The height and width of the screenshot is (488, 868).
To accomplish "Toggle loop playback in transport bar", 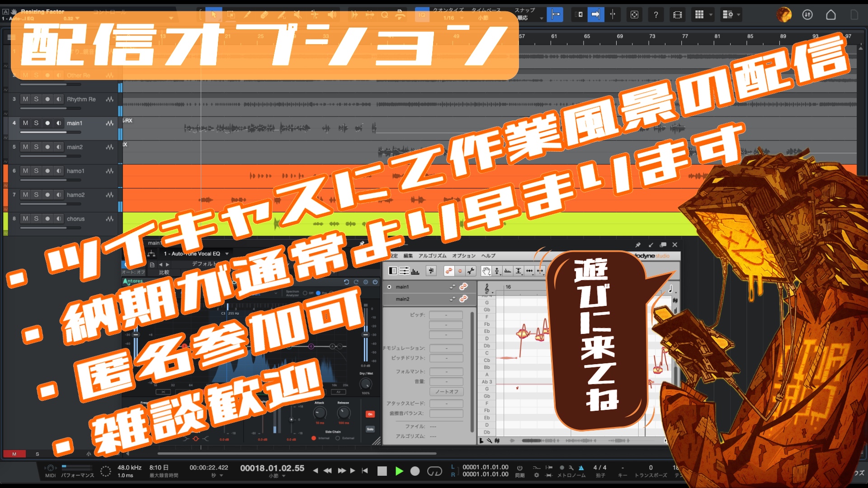I will 434,471.
